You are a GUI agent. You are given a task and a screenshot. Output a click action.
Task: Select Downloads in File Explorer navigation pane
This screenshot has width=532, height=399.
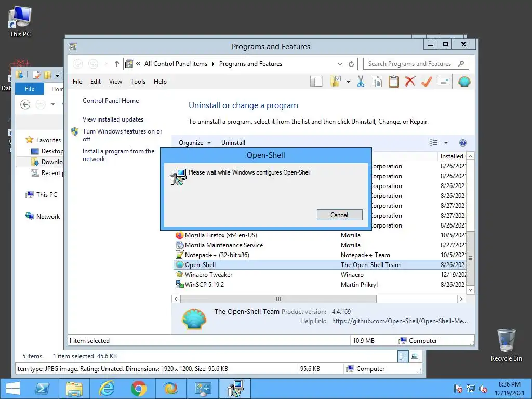pyautogui.click(x=47, y=162)
